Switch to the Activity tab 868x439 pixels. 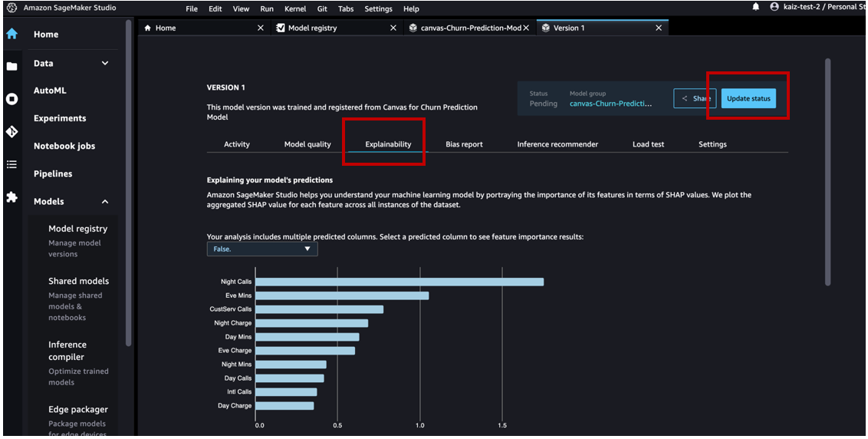click(x=237, y=144)
